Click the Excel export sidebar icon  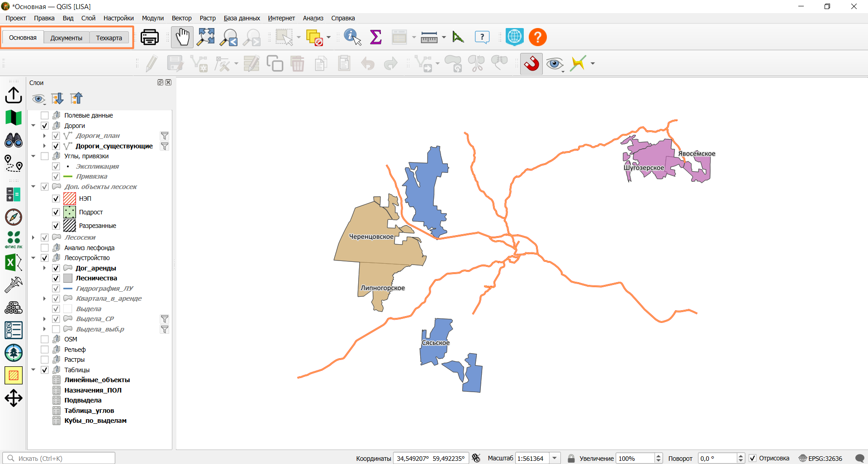click(x=14, y=262)
